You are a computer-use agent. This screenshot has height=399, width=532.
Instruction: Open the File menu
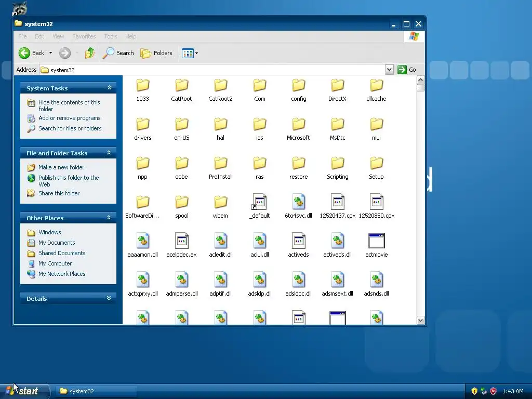[22, 36]
